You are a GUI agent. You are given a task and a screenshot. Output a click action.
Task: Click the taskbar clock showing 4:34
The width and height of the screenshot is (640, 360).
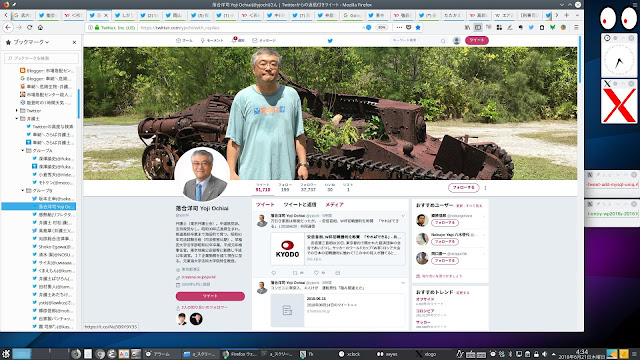(x=582, y=354)
